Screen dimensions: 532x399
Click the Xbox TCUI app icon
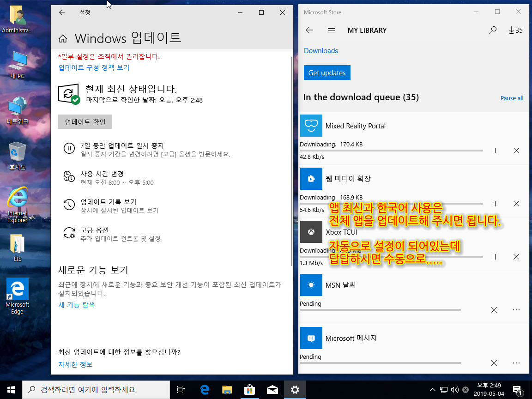[x=311, y=232]
